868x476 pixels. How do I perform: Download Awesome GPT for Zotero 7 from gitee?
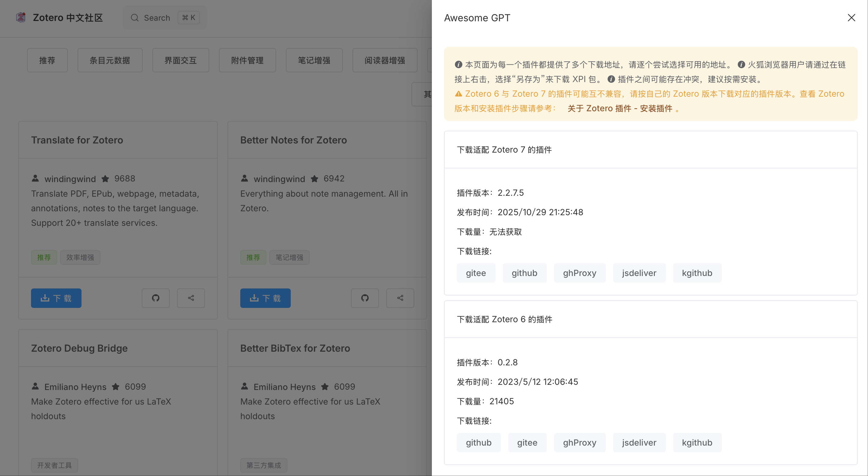(476, 273)
